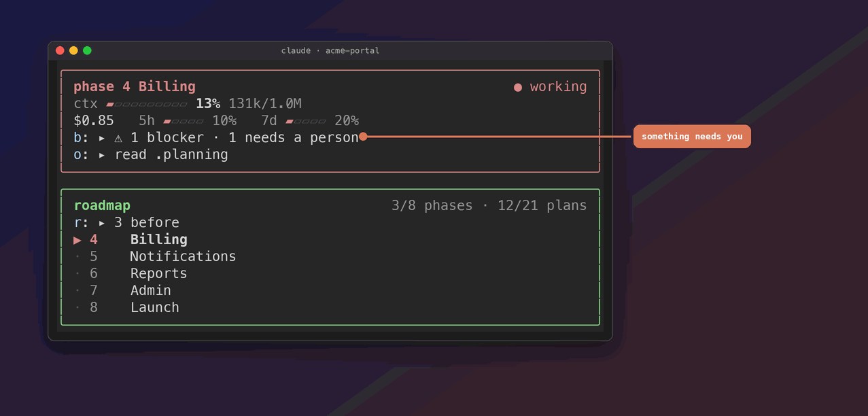Screen dimensions: 868x416
Task: Expand the o: read .planning triangle
Action: (102, 155)
